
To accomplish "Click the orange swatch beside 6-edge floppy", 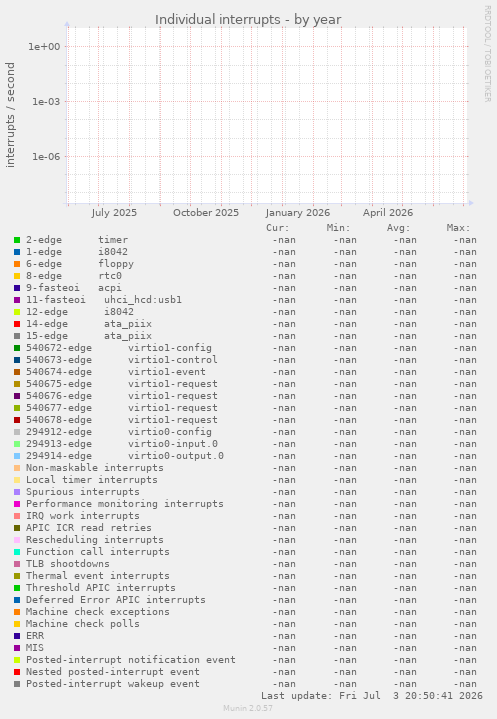I will click(17, 264).
